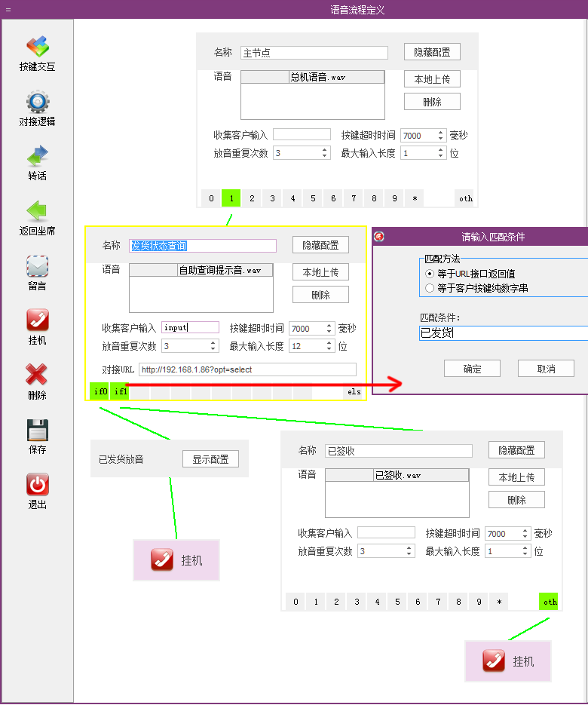The image size is (588, 705).
Task: Hide configuration of the 已签收 node
Action: pyautogui.click(x=516, y=450)
